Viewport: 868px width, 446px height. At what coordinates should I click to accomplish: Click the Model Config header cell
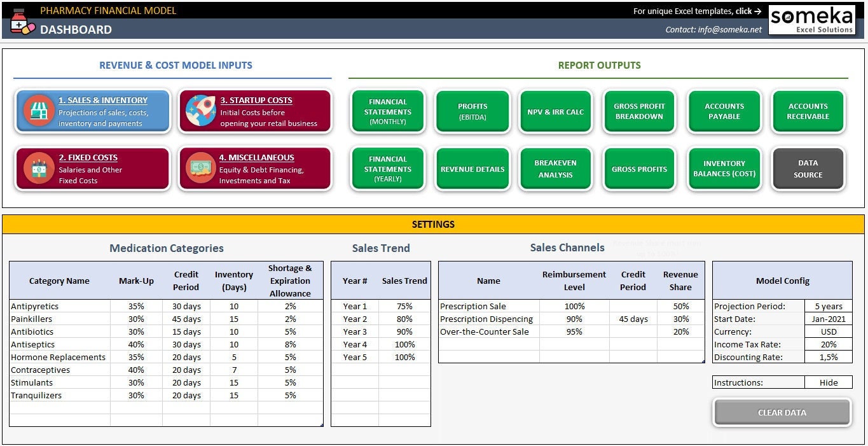783,281
